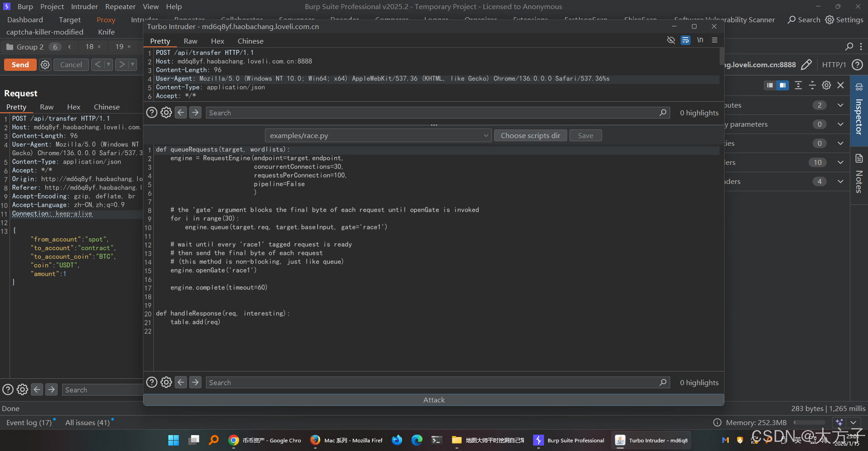The image size is (868, 451).
Task: Set Inspector layout to left-docked view
Action: click(x=770, y=85)
